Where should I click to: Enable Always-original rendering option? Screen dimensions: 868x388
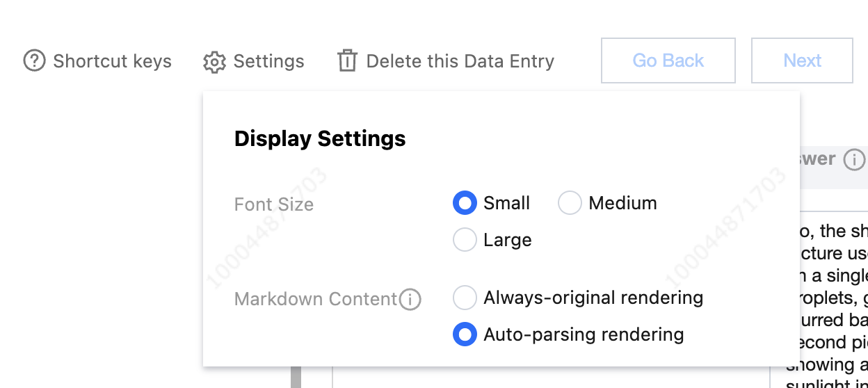click(x=465, y=298)
